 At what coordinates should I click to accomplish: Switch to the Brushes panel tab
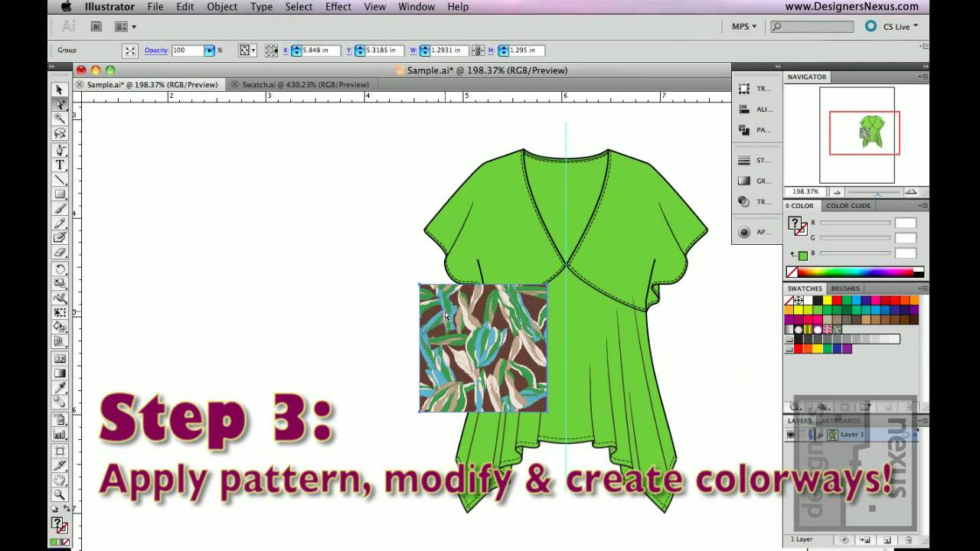pos(845,289)
